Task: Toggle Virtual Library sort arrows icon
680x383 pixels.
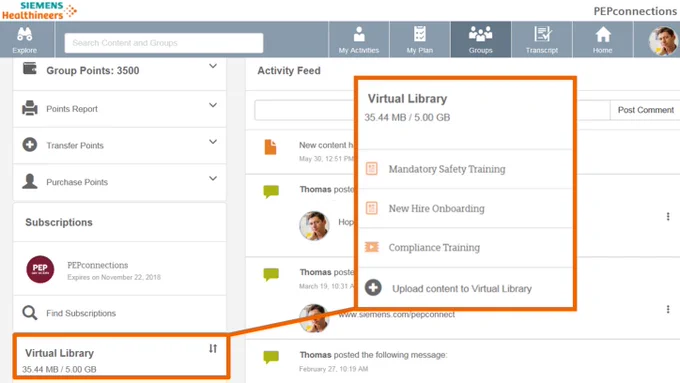Action: click(x=212, y=348)
